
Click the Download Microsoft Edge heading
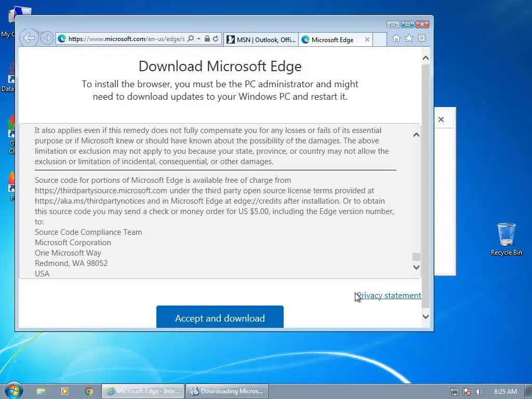(220, 66)
